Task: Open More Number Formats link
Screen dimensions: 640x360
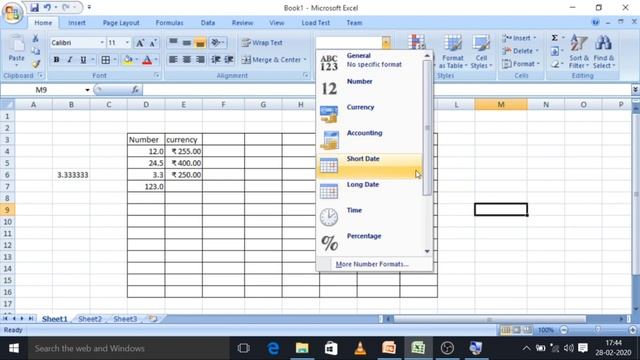Action: (x=372, y=264)
